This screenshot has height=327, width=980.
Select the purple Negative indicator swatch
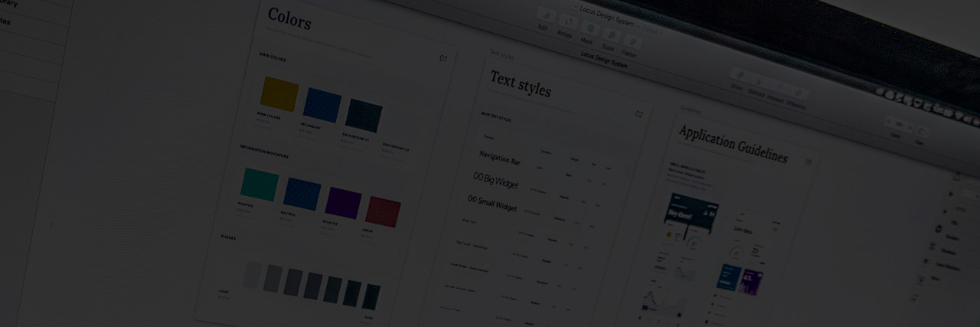pos(343,203)
